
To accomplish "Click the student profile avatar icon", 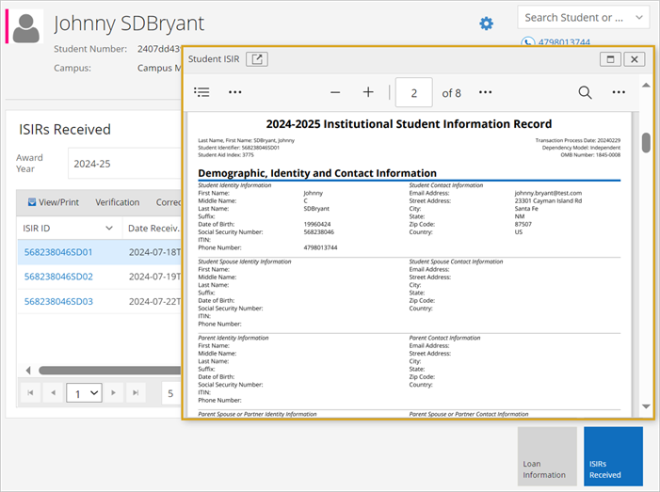I will (28, 28).
